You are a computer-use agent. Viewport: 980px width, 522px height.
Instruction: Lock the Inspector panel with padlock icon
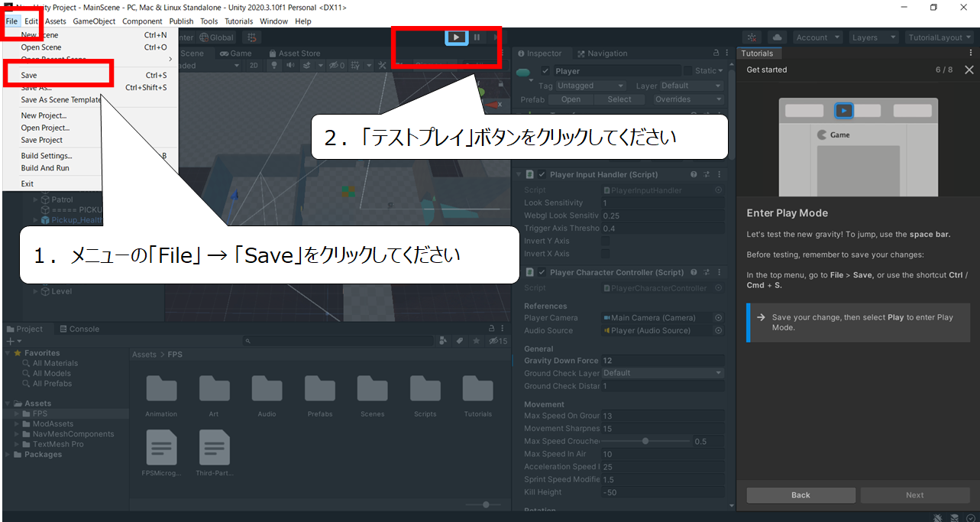point(716,53)
